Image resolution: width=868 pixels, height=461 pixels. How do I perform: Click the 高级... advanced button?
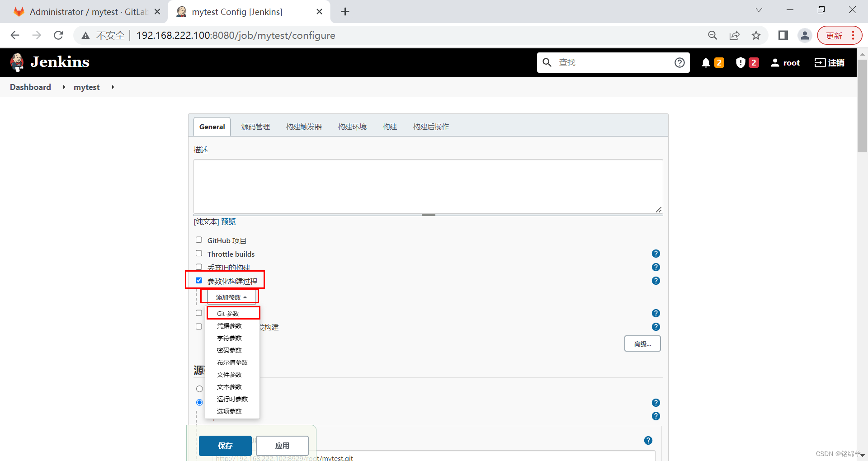pos(642,344)
